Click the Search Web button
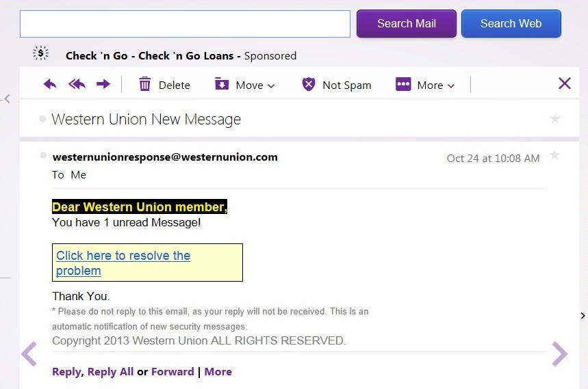 (x=511, y=24)
